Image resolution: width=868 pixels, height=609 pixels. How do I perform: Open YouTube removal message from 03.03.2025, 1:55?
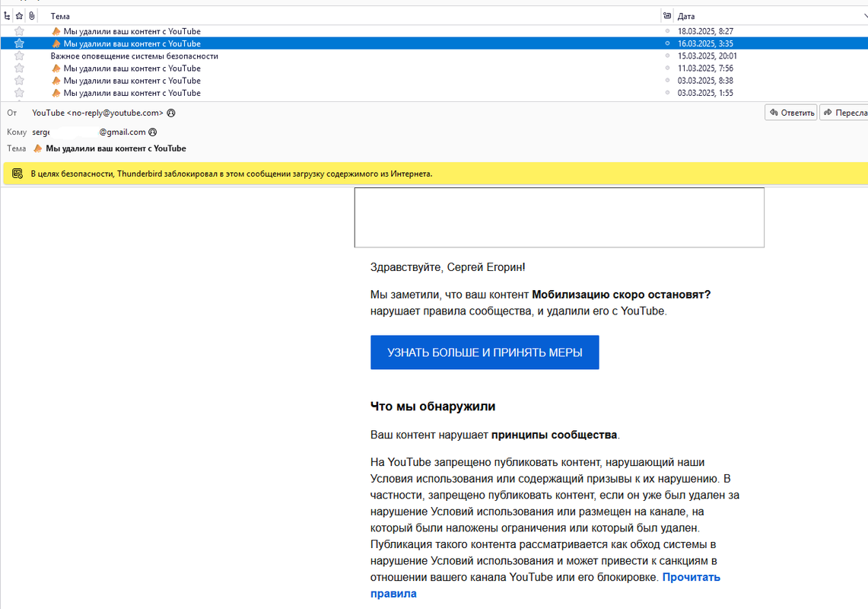[132, 93]
